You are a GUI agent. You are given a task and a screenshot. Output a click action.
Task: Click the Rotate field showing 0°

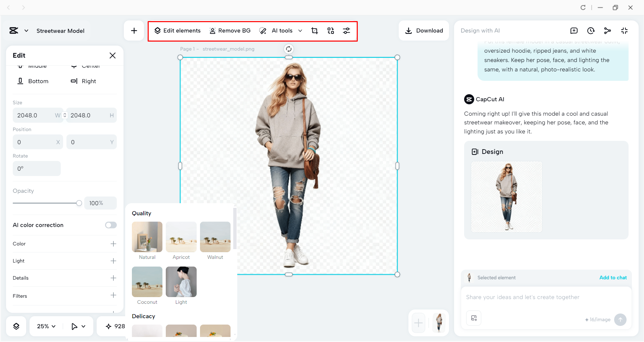click(x=37, y=169)
